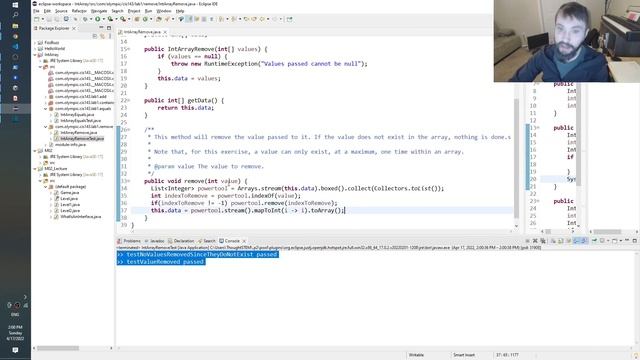Close the Package Explorer view tab
This screenshot has width=640, height=360.
pos(74,28)
